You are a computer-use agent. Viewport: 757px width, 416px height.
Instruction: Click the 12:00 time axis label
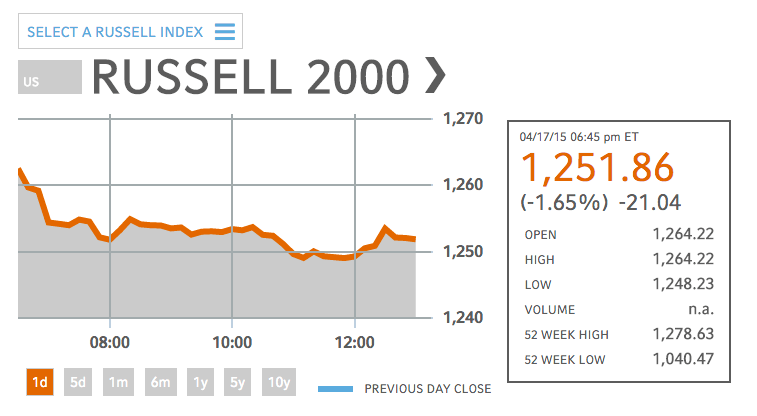355,342
